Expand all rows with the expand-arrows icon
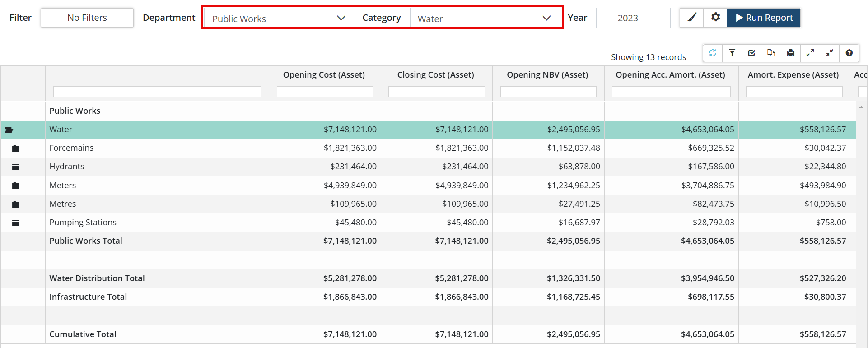The image size is (868, 348). pyautogui.click(x=810, y=53)
